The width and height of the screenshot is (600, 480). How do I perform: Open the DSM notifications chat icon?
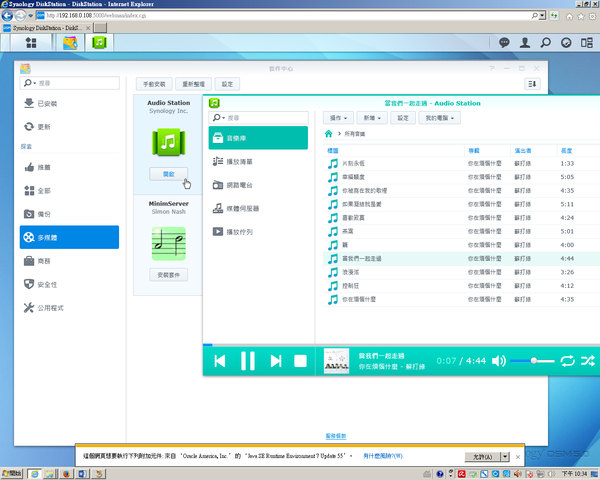pos(504,43)
